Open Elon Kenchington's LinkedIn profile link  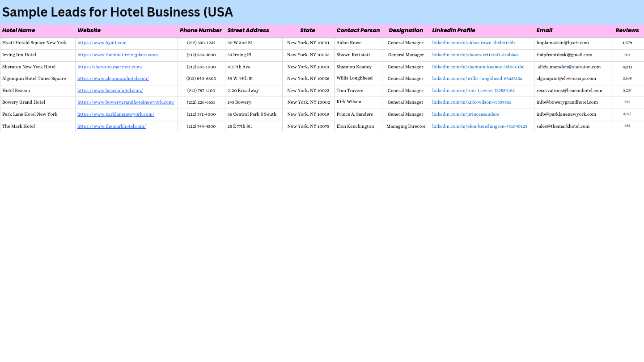pyautogui.click(x=479, y=126)
